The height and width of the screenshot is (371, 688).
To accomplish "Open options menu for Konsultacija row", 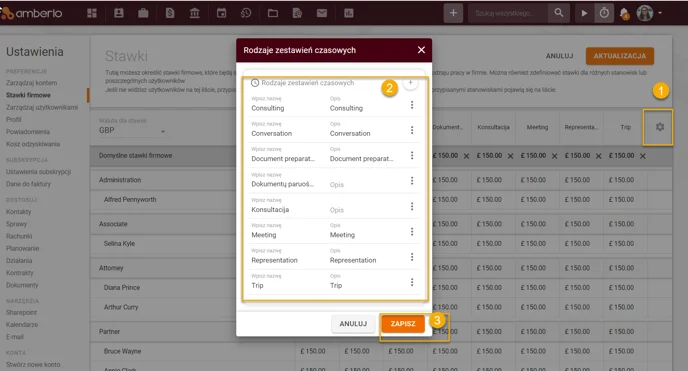I will (x=412, y=206).
